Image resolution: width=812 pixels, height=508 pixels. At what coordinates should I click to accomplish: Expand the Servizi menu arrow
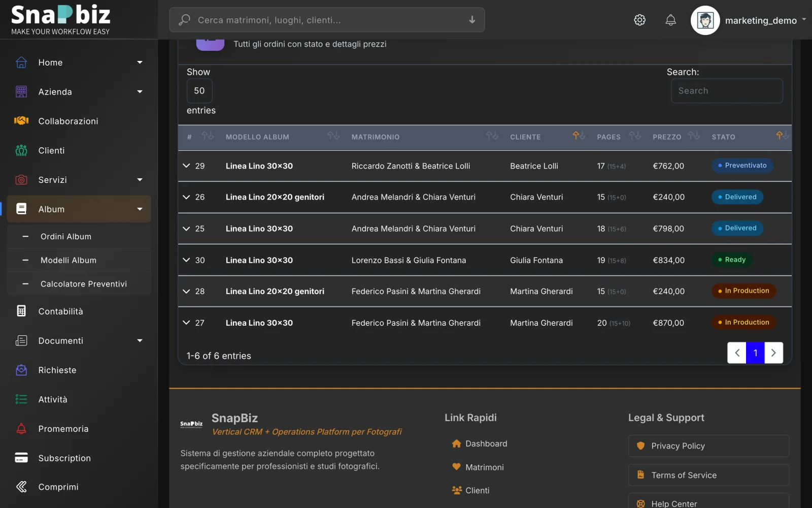pos(140,180)
